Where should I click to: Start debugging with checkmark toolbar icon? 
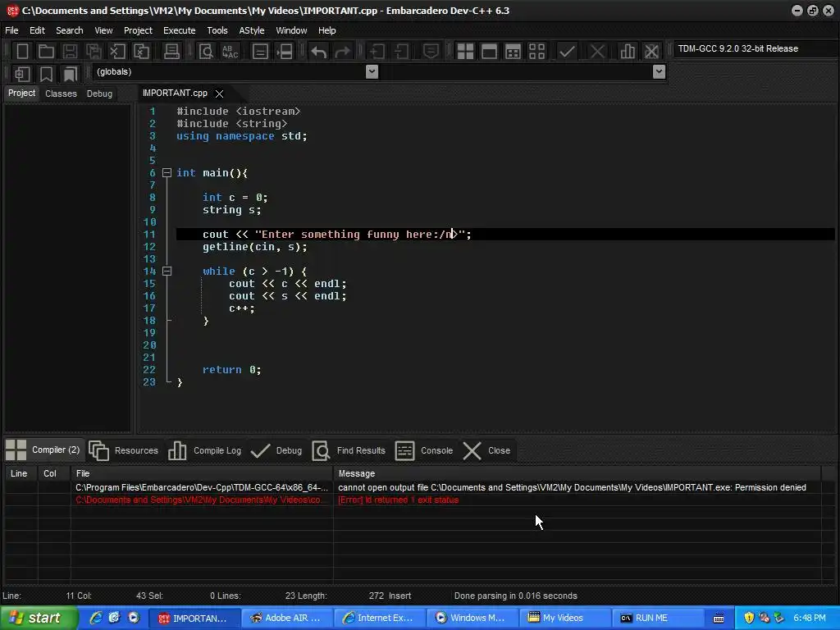click(567, 52)
